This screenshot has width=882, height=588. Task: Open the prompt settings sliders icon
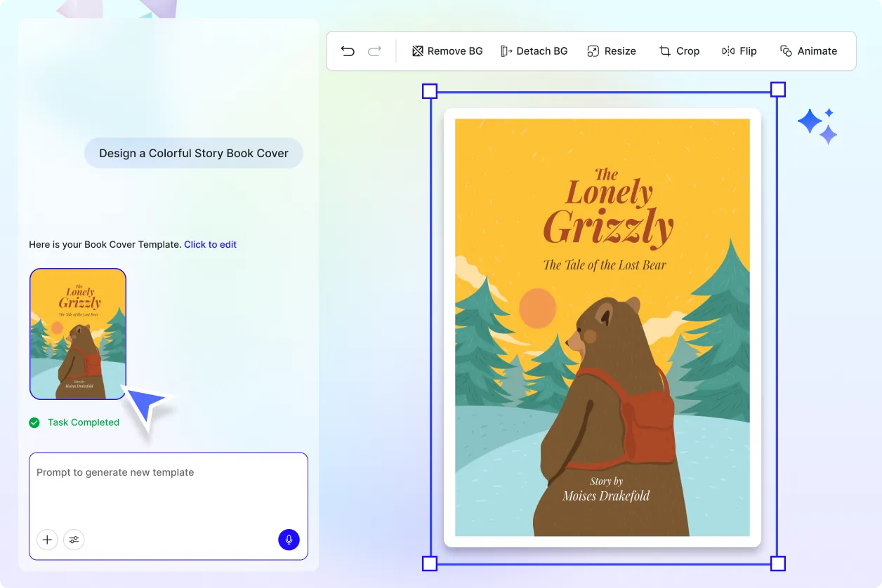[x=74, y=540]
